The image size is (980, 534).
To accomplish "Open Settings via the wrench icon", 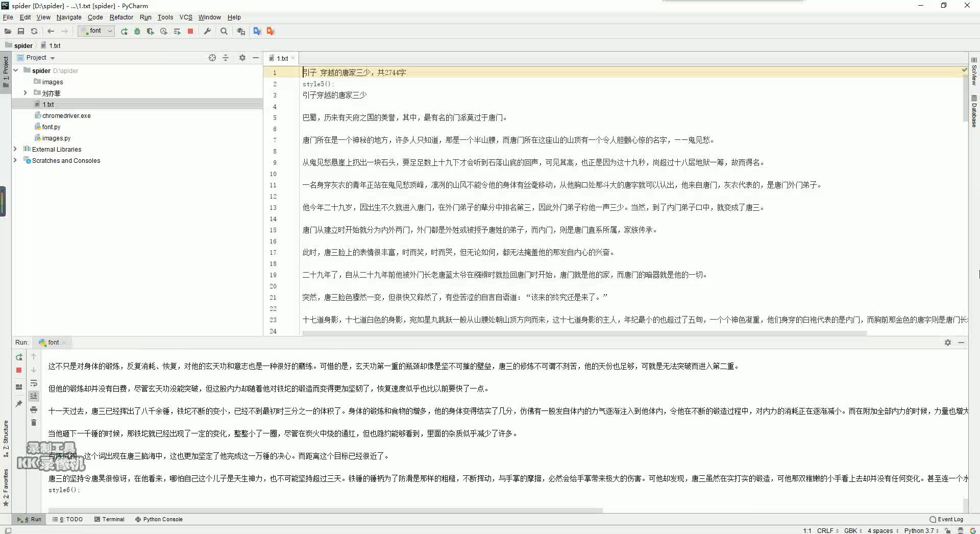I will coord(207,31).
